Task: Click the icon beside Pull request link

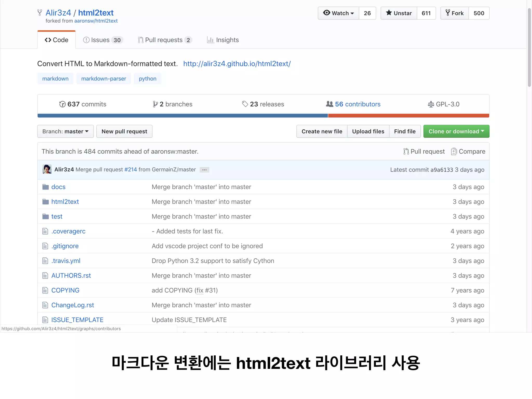Action: (406, 151)
